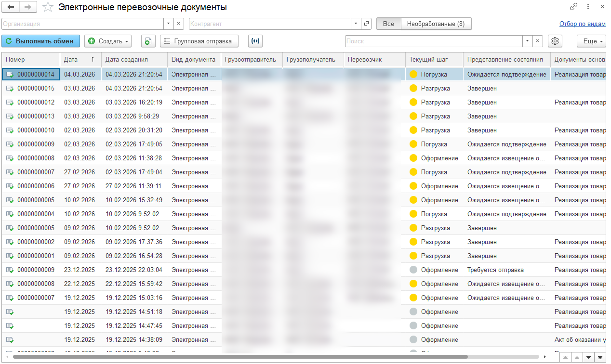
Task: Open Отбор по видам link
Action: (582, 24)
